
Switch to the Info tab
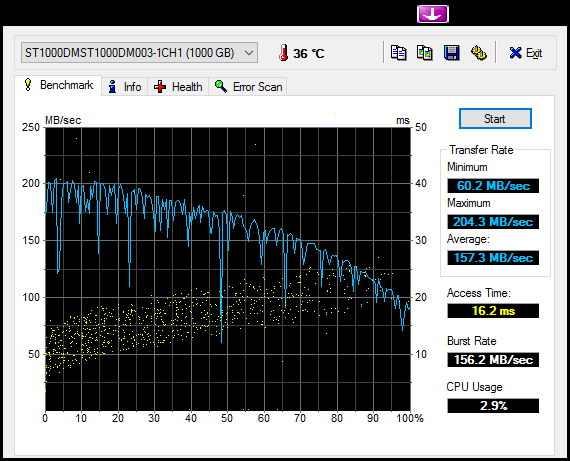point(125,87)
